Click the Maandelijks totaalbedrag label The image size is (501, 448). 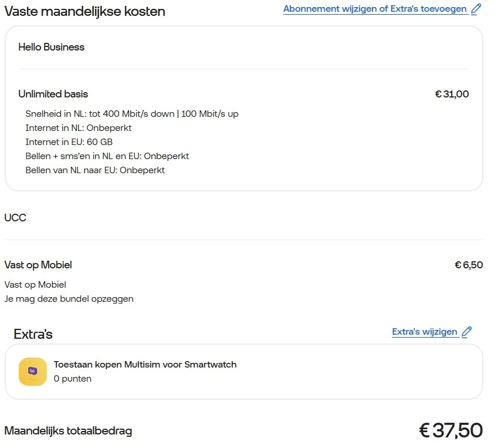coord(68,431)
